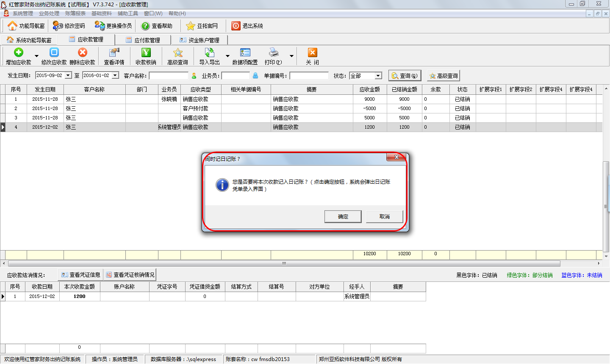Click the 删除应收款 red delete icon
Screen dimensions: 610x364
click(x=83, y=52)
